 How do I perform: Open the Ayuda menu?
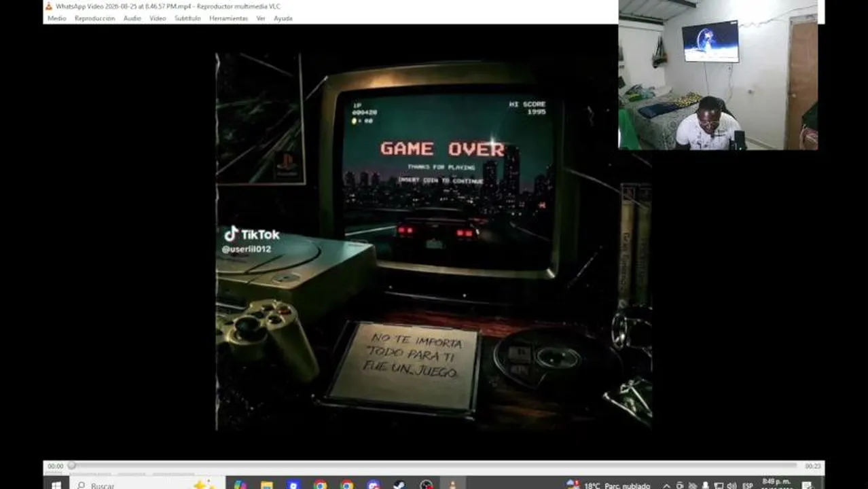coord(283,18)
